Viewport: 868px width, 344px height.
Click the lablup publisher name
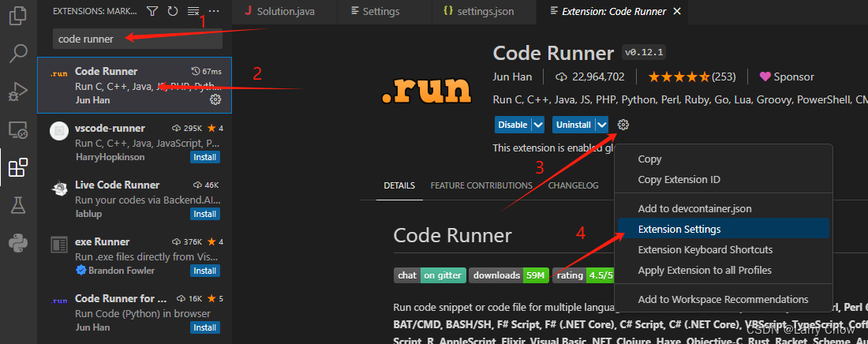coord(88,214)
